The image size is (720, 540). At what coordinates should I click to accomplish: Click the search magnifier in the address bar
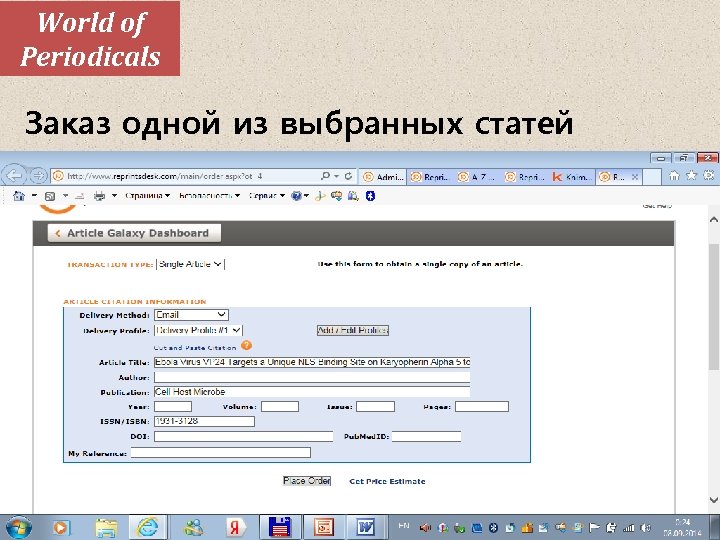[x=325, y=176]
